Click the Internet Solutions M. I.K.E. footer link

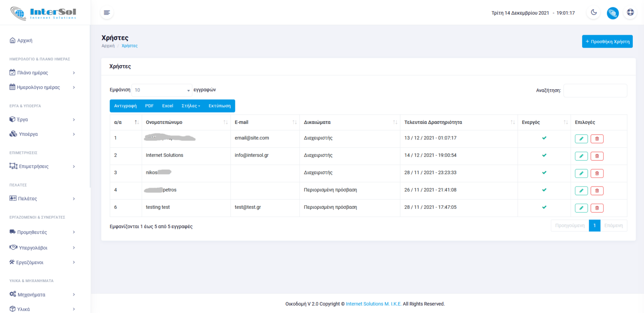click(x=374, y=304)
